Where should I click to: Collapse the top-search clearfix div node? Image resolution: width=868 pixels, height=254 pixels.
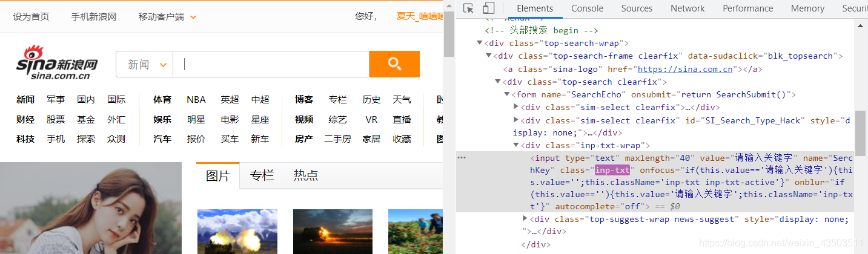coord(498,82)
